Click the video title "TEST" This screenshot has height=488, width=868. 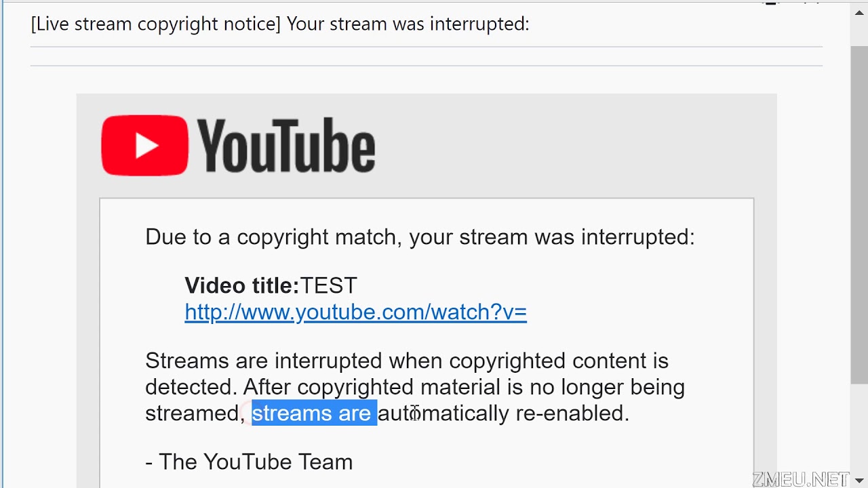[329, 285]
